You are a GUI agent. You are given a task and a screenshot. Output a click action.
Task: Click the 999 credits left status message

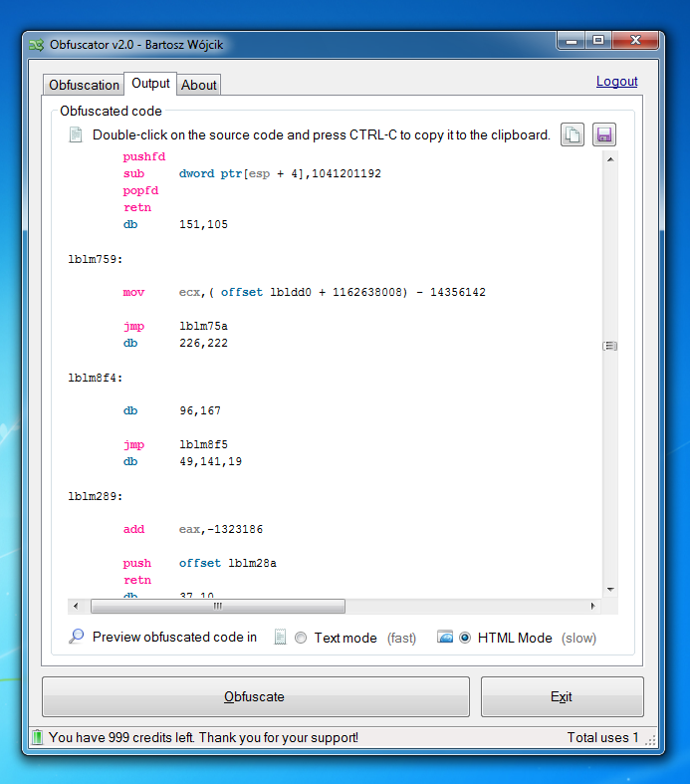(x=203, y=737)
